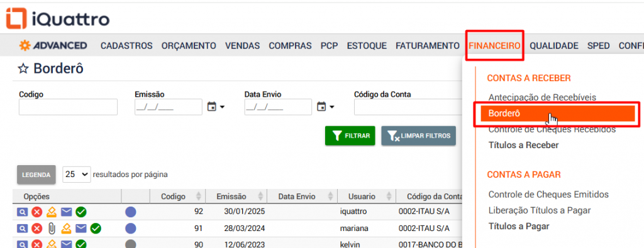
Task: Open the CADASTROS menu
Action: click(x=126, y=45)
